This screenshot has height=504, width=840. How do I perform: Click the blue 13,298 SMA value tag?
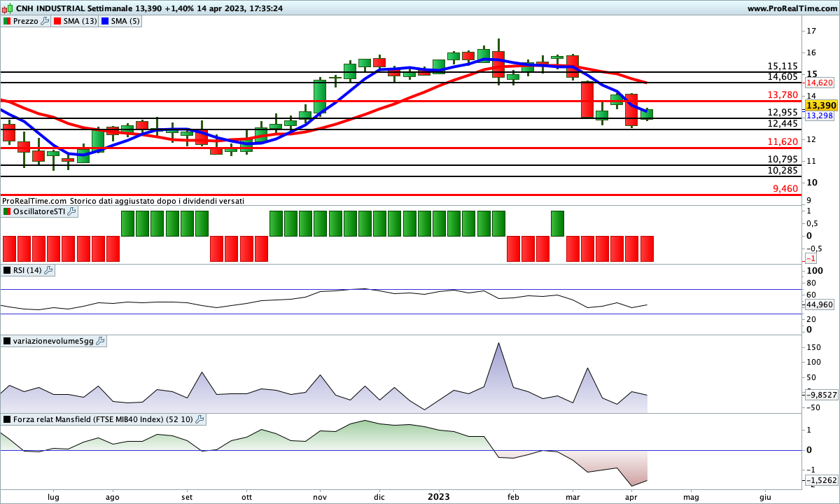pyautogui.click(x=818, y=116)
